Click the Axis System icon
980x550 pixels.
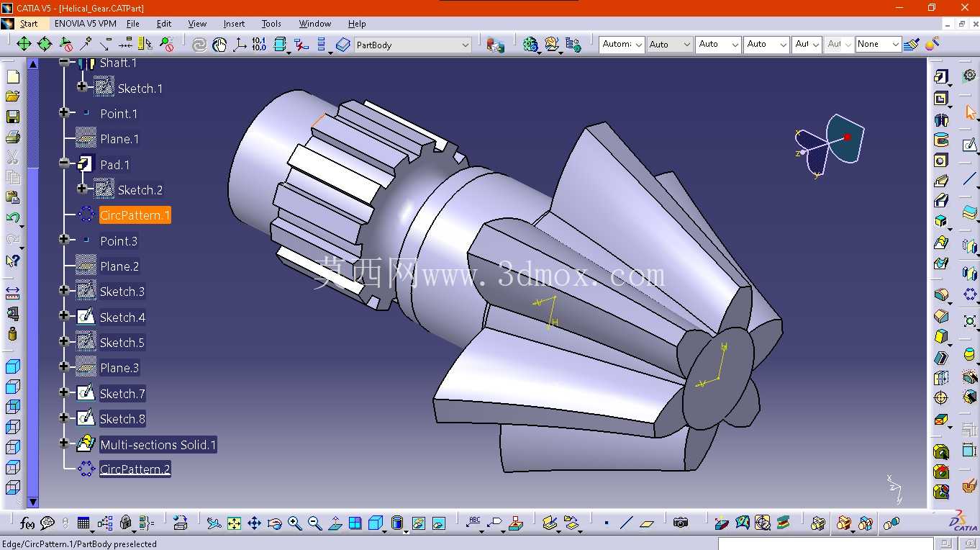pos(240,45)
